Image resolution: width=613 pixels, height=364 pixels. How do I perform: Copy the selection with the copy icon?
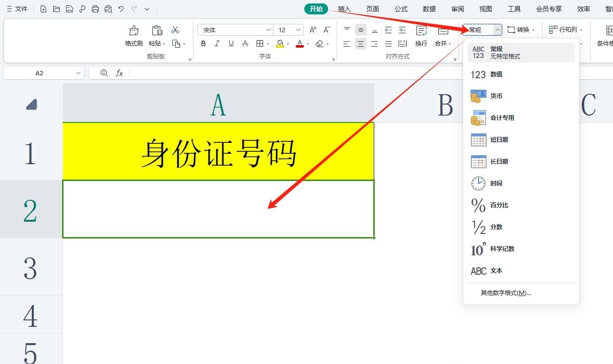[x=176, y=44]
